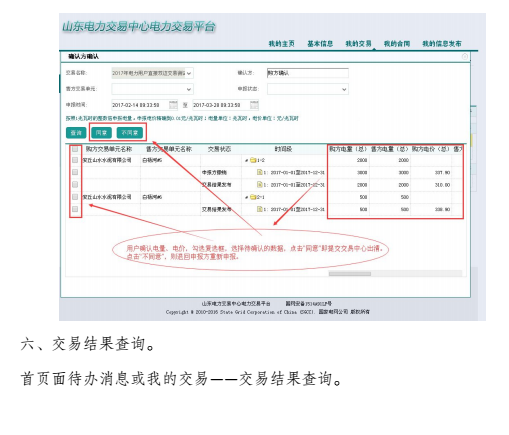Check the checkbox for 白杨河#6 row
This screenshot has height=435, width=509.
(x=75, y=197)
